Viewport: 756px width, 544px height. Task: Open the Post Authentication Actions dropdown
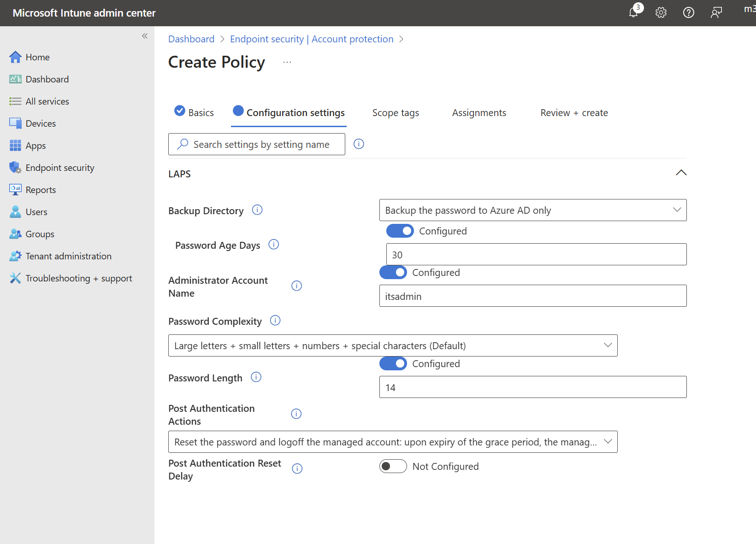(393, 442)
